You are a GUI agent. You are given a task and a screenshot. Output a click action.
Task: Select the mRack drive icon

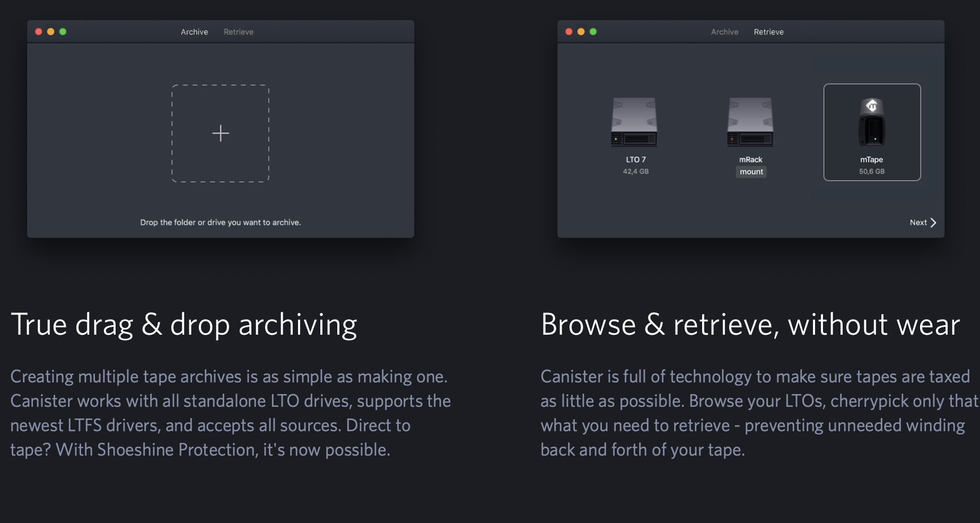click(750, 122)
